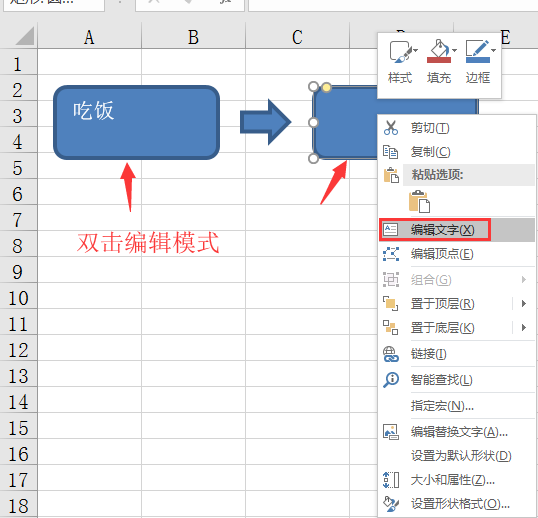Click the scissors cut icon

click(391, 128)
